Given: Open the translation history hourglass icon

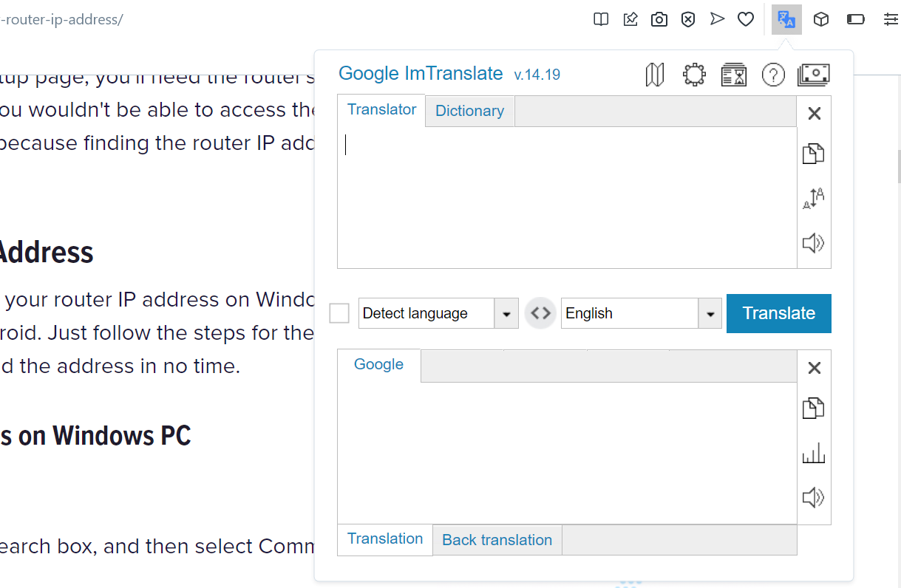Looking at the screenshot, I should tap(733, 75).
